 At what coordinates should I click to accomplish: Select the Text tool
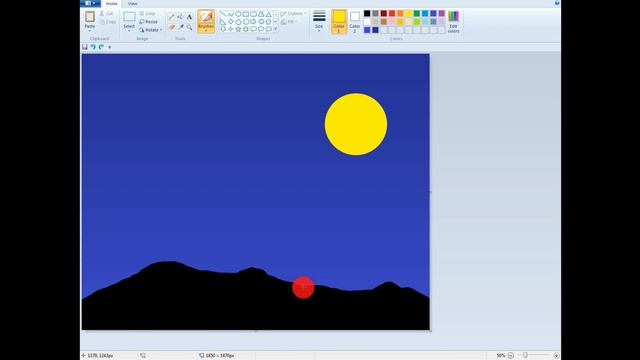pyautogui.click(x=189, y=17)
